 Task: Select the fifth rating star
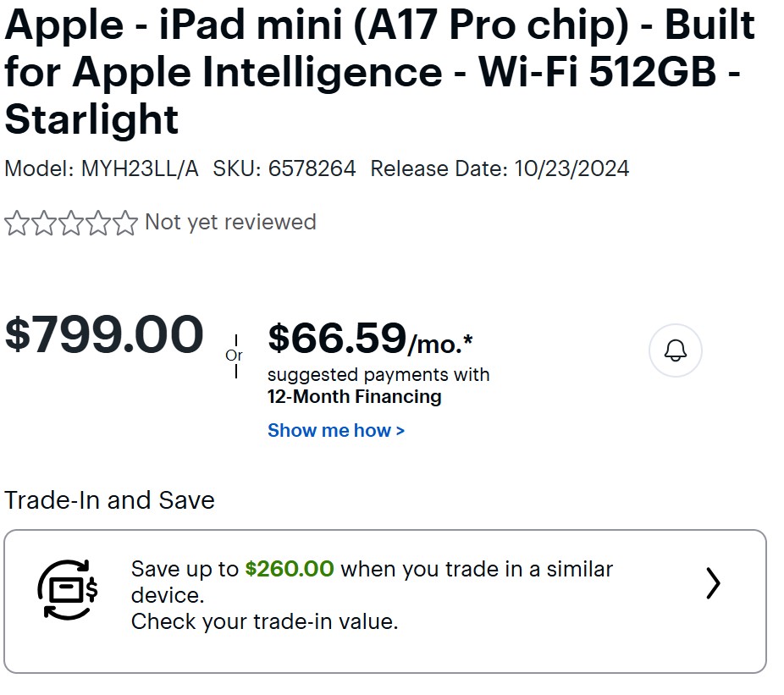tap(124, 223)
